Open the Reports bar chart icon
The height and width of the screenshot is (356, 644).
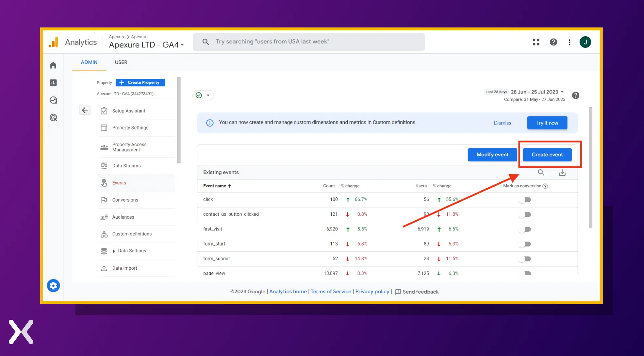(x=53, y=83)
